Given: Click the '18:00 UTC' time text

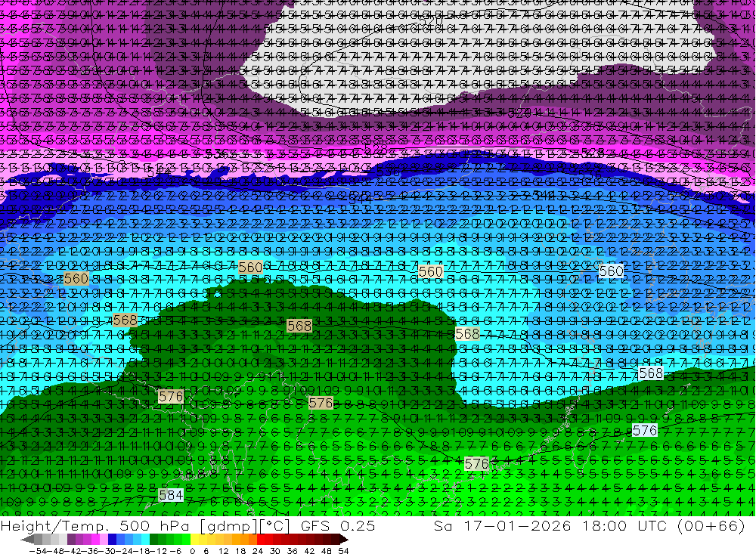Looking at the screenshot, I should point(624,526).
